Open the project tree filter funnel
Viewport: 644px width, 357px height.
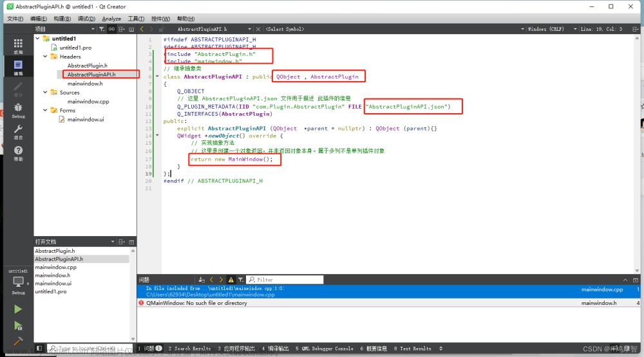(102, 29)
